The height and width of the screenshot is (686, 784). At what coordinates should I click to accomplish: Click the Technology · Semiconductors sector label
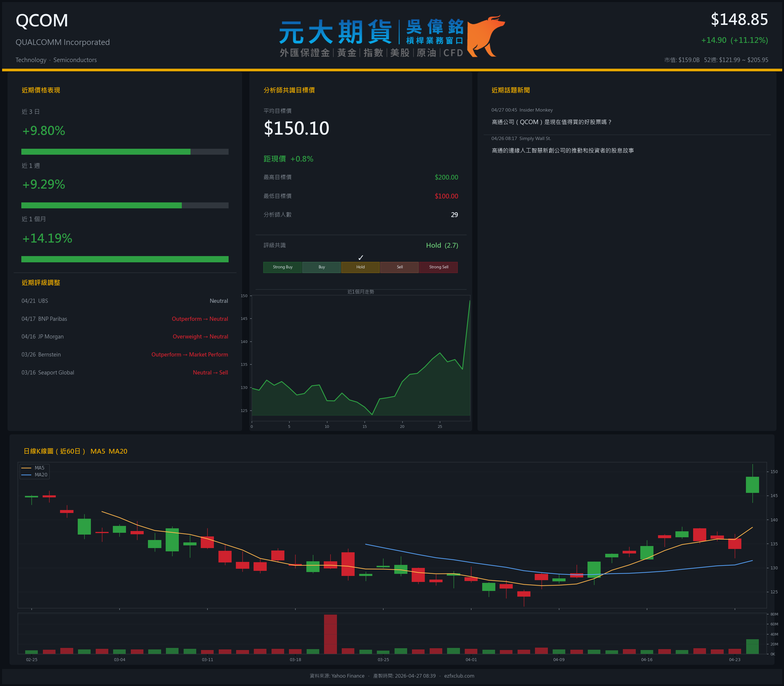pyautogui.click(x=56, y=60)
